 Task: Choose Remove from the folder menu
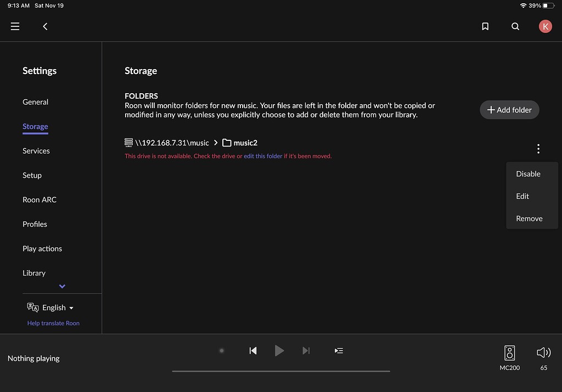point(530,218)
